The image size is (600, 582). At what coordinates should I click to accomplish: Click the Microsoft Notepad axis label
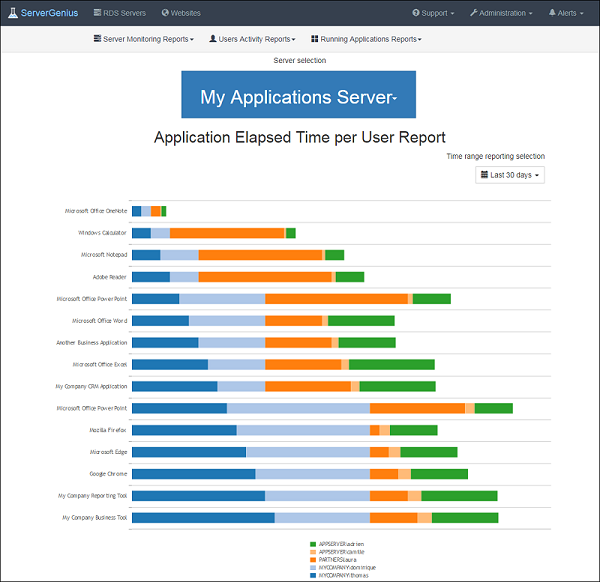click(104, 255)
